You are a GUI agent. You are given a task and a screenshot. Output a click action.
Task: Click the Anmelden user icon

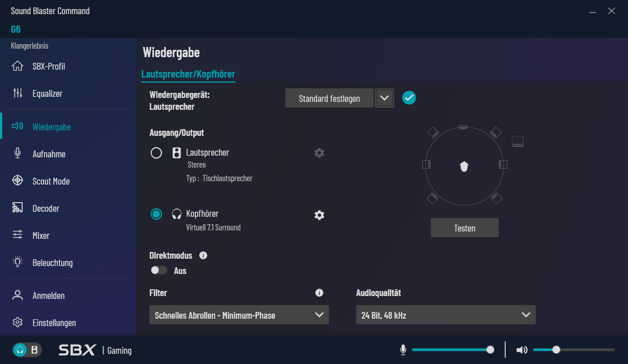[x=18, y=295]
